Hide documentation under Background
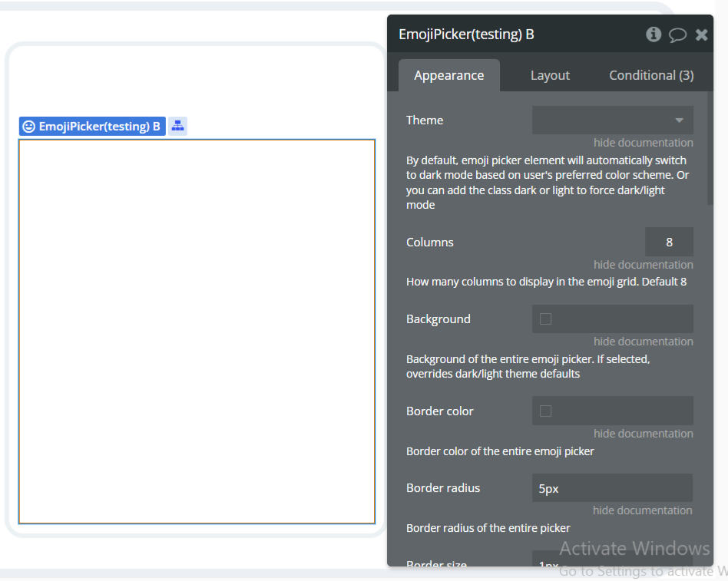The width and height of the screenshot is (728, 581). tap(643, 341)
